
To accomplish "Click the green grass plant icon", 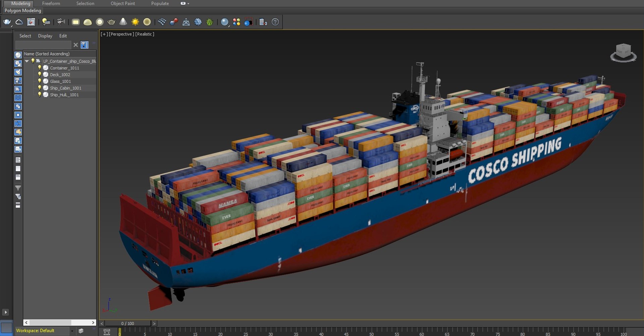I will 210,22.
